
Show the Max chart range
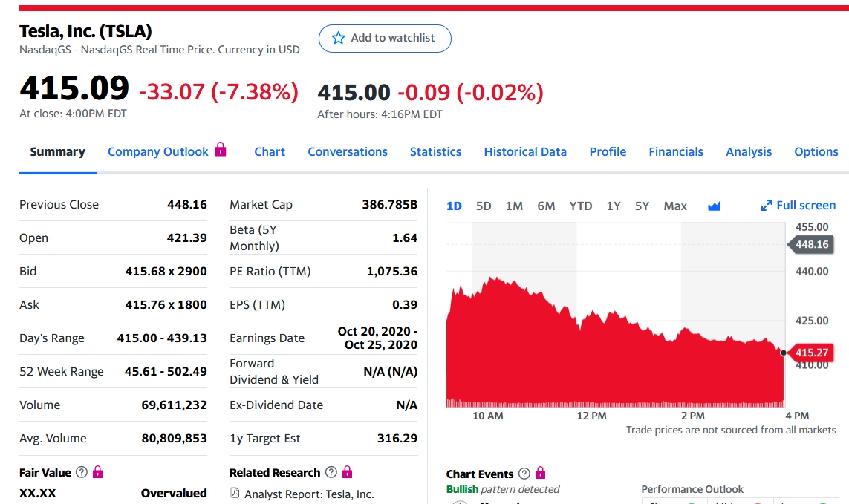[674, 206]
